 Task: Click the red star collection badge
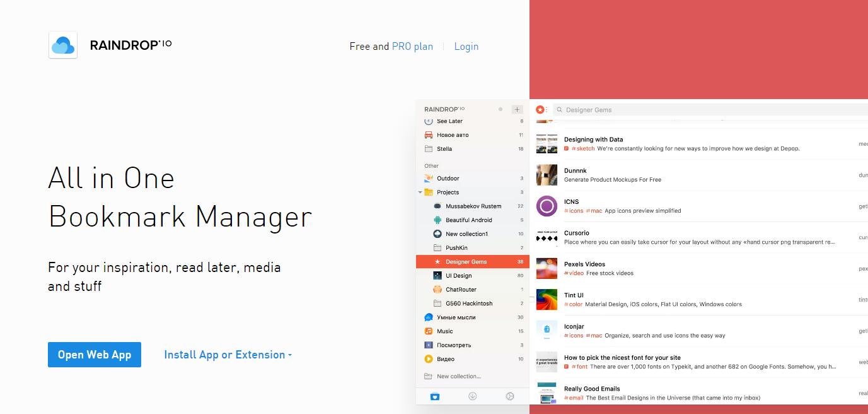pyautogui.click(x=540, y=110)
